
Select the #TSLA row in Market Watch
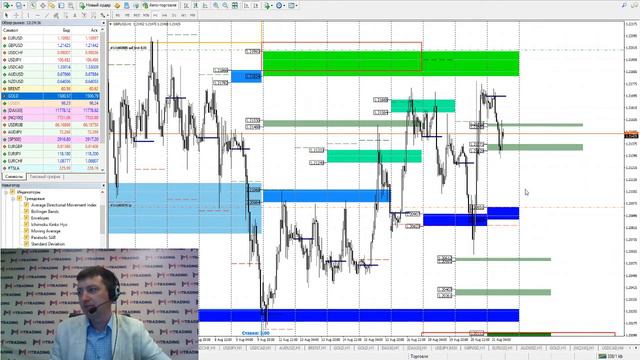click(51, 168)
